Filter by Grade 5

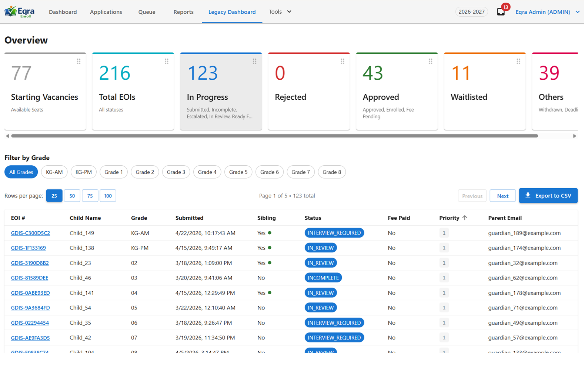coord(238,172)
